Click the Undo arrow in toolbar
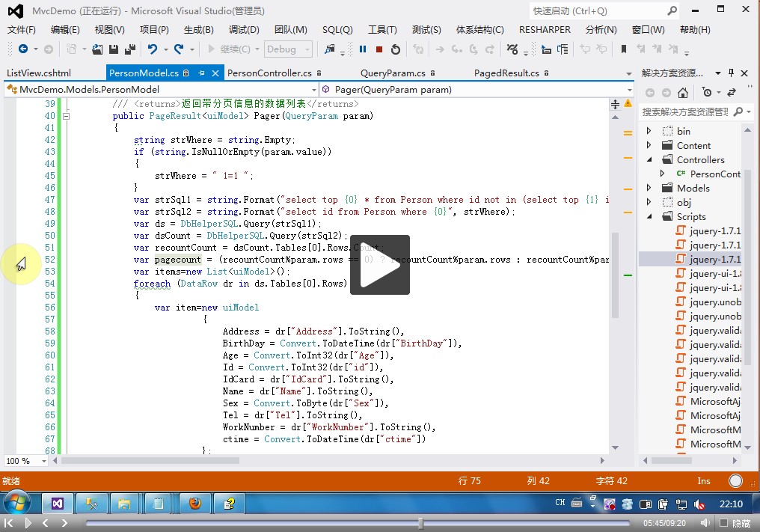 tap(153, 49)
